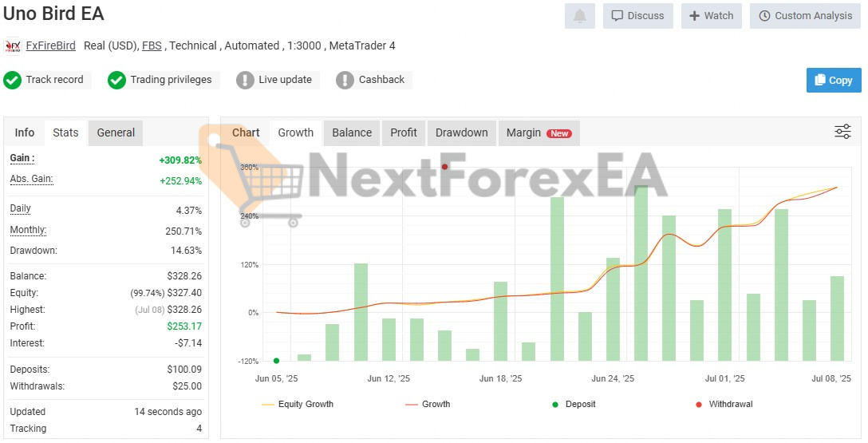Click the Cashback exclamation icon
This screenshot has height=443, width=868.
click(x=345, y=80)
